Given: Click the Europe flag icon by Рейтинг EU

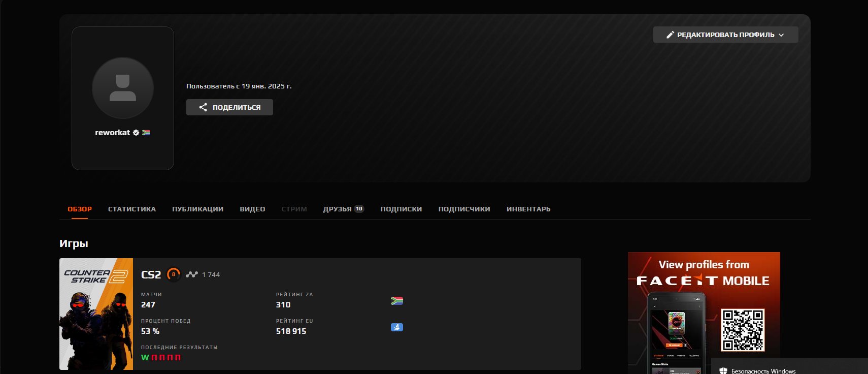Looking at the screenshot, I should [397, 327].
